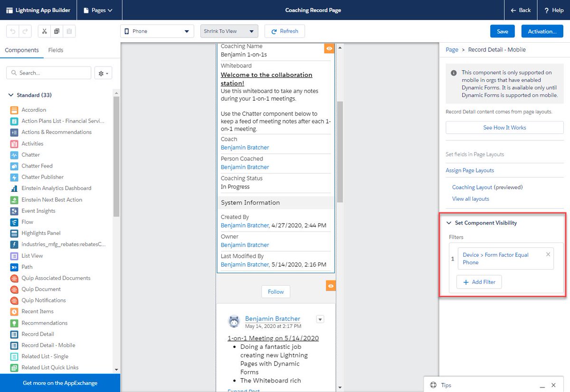
Task: Click the Refresh button
Action: pyautogui.click(x=285, y=31)
